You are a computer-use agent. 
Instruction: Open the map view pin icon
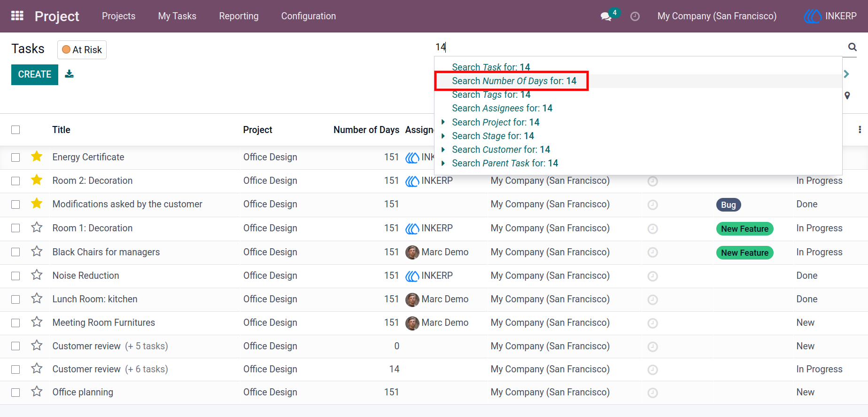click(847, 95)
